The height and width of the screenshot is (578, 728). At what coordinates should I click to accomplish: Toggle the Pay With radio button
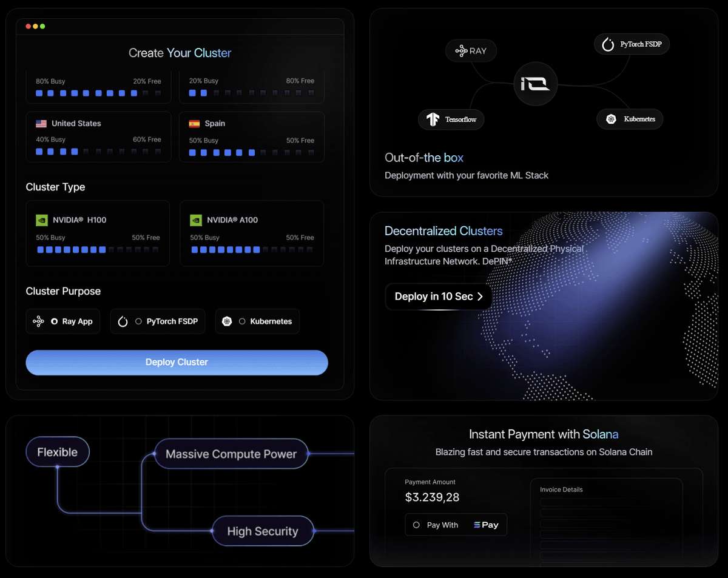(x=416, y=525)
